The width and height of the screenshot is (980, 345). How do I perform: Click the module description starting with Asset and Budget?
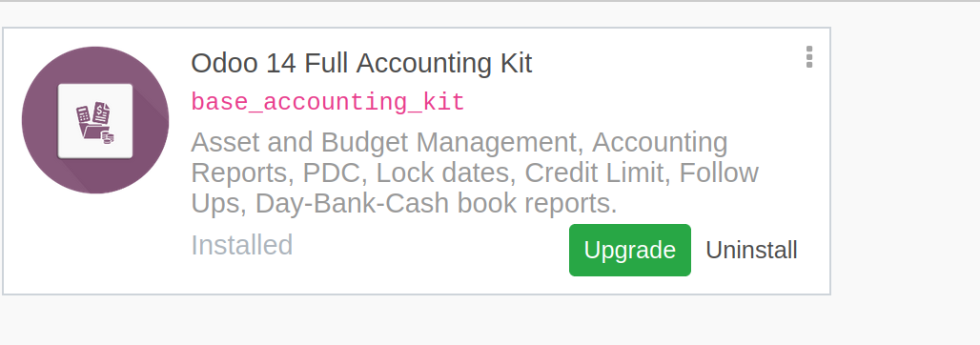point(475,172)
